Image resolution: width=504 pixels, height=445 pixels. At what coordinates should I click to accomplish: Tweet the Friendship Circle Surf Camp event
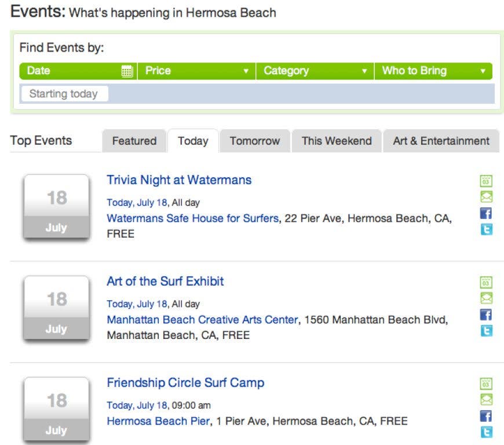[x=486, y=432]
